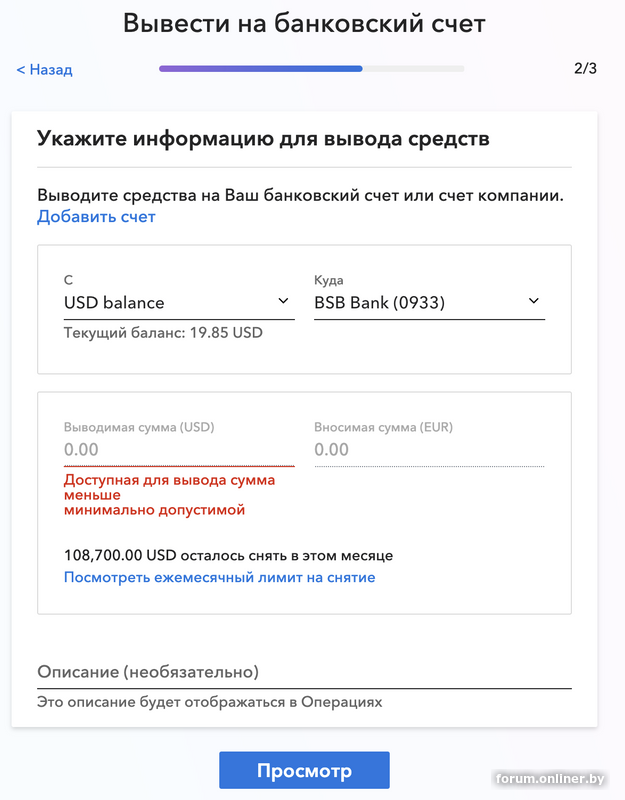Expand the USD balance dropdown arrow
Image resolution: width=625 pixels, height=800 pixels.
(283, 301)
